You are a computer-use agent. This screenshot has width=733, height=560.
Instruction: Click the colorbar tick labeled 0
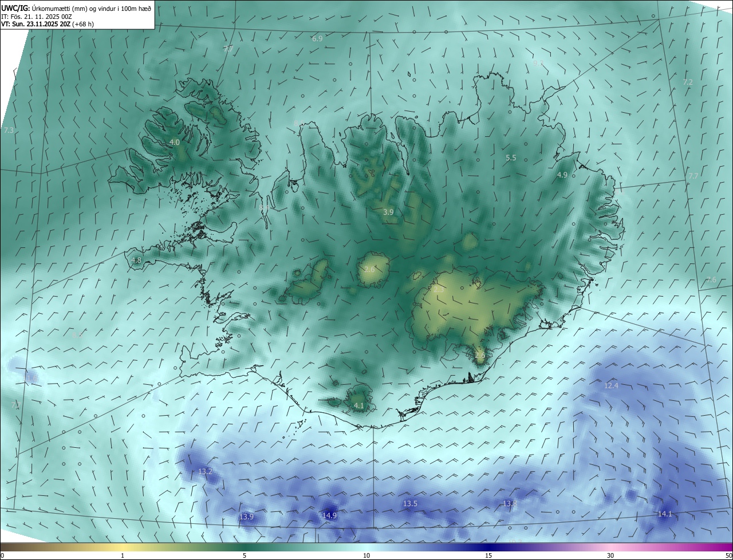click(x=2, y=555)
